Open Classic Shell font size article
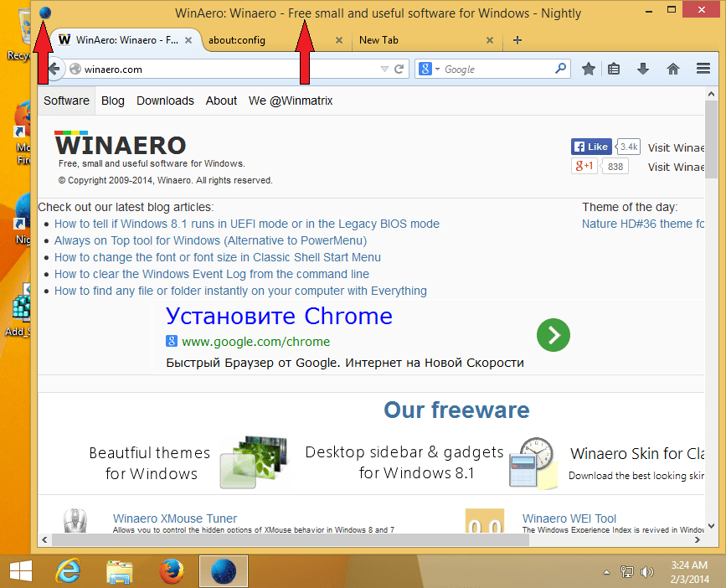The height and width of the screenshot is (588, 726). [218, 257]
